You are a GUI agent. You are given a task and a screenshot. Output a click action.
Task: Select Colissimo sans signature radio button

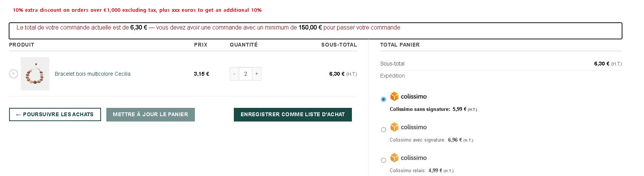[x=383, y=99]
